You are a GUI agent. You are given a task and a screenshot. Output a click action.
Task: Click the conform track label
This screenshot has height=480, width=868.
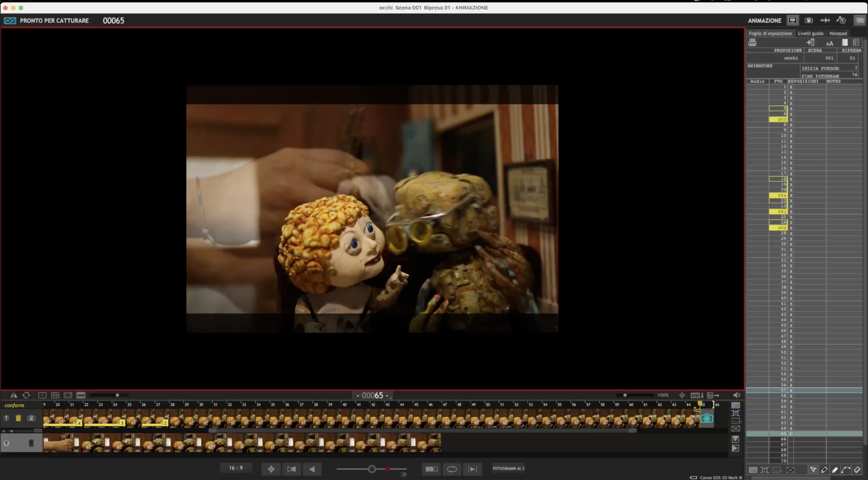pos(14,405)
